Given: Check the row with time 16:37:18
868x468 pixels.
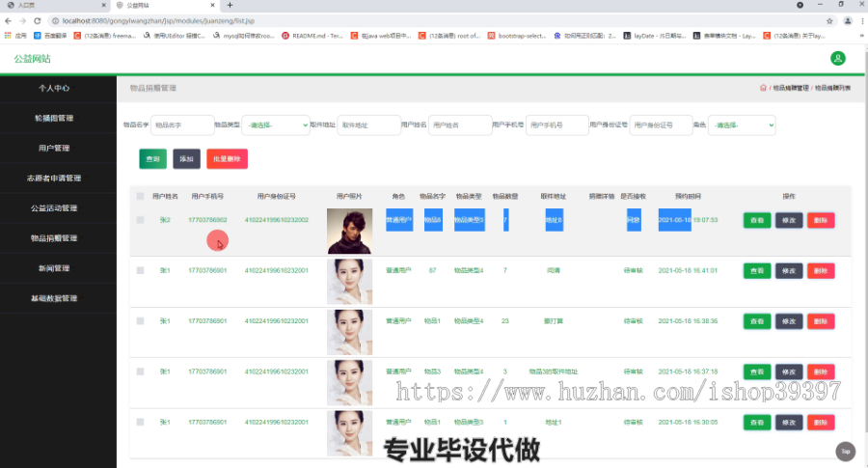Looking at the screenshot, I should point(140,372).
